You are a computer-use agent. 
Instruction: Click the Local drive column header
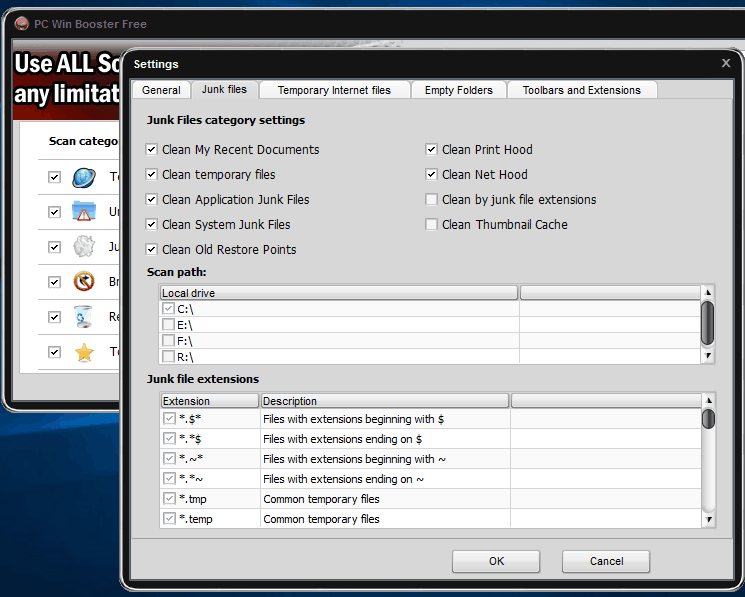(339, 293)
